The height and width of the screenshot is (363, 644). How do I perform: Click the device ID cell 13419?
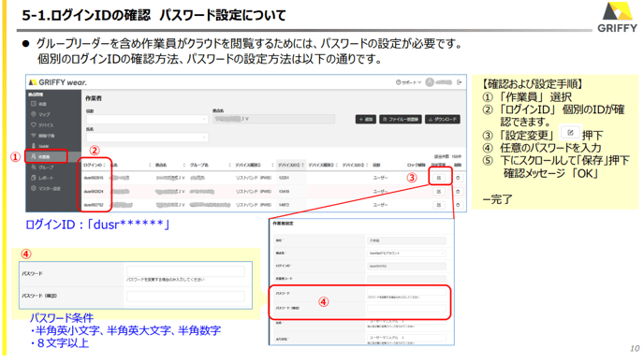[284, 192]
